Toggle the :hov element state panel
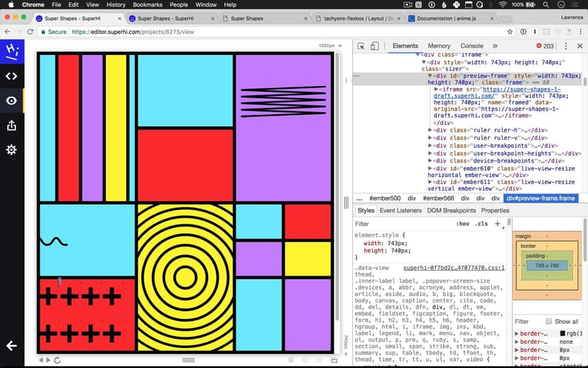Screen dimensions: 588x368 (463, 224)
